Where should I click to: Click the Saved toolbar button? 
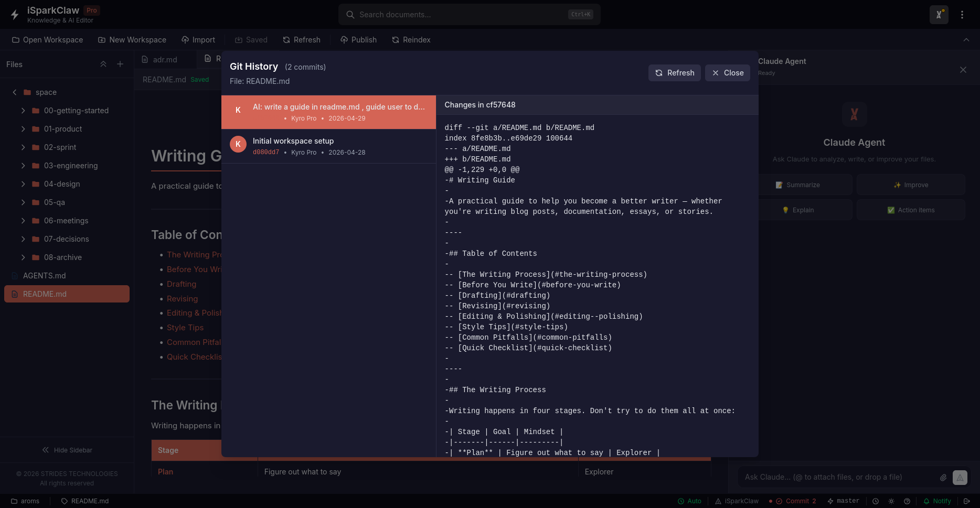tap(251, 40)
